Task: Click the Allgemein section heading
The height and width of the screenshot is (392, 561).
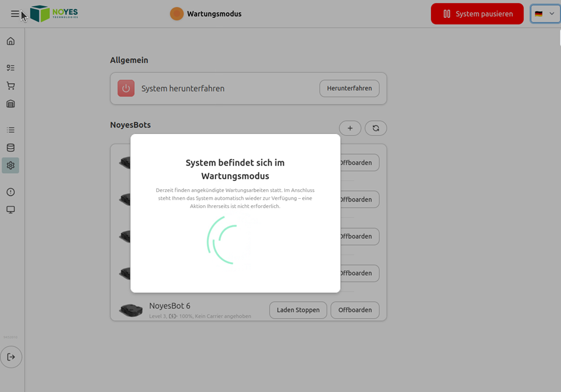Action: coord(129,60)
